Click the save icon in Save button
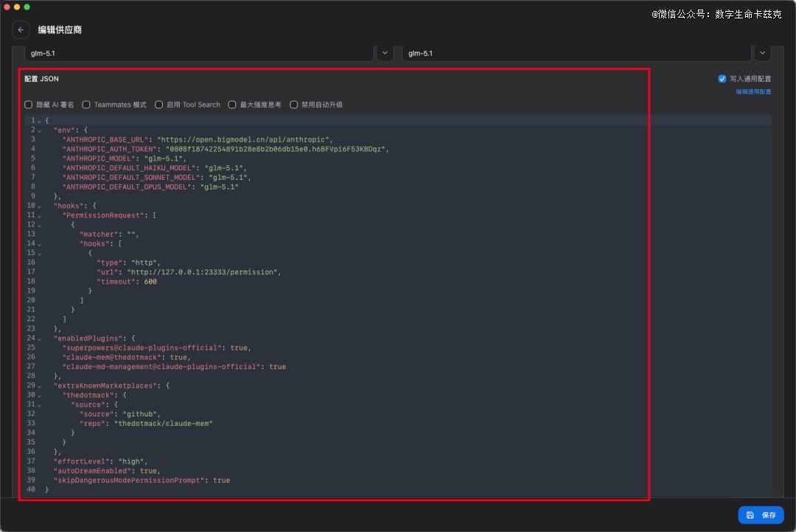This screenshot has width=796, height=532. coord(750,515)
